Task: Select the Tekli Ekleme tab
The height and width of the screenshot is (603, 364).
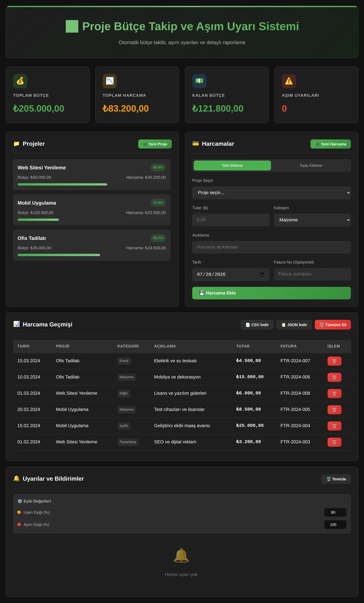Action: tap(232, 165)
